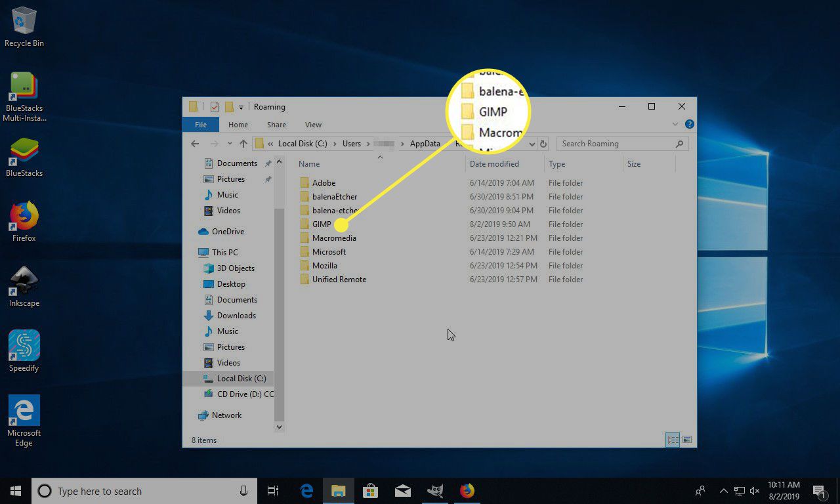The height and width of the screenshot is (504, 840).
Task: Open the People icon in system tray
Action: [x=701, y=491]
